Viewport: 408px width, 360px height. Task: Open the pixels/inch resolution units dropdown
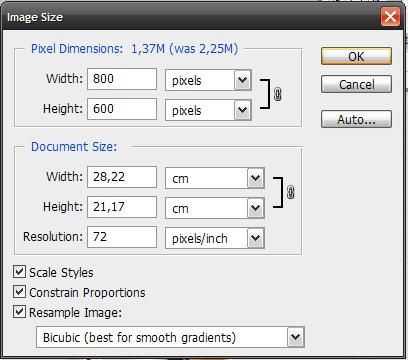coord(215,238)
